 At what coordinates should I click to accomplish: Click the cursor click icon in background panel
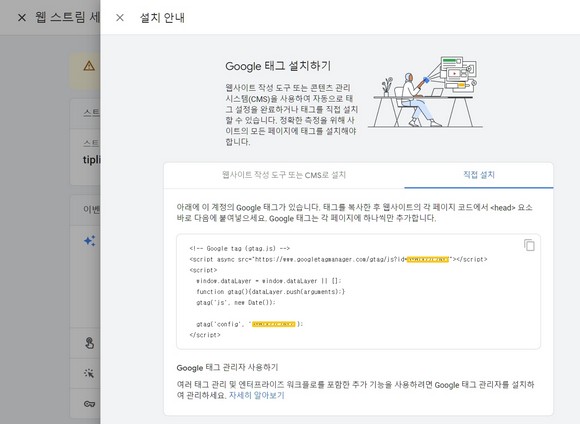[89, 373]
